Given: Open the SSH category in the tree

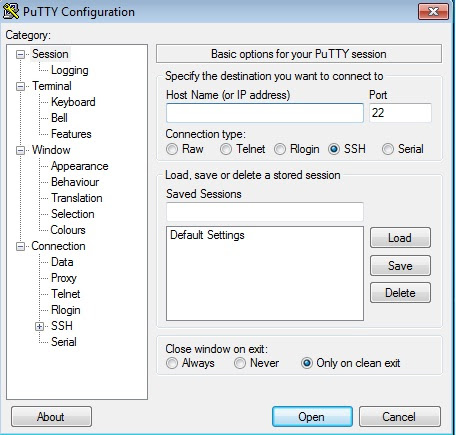Looking at the screenshot, I should pos(62,326).
